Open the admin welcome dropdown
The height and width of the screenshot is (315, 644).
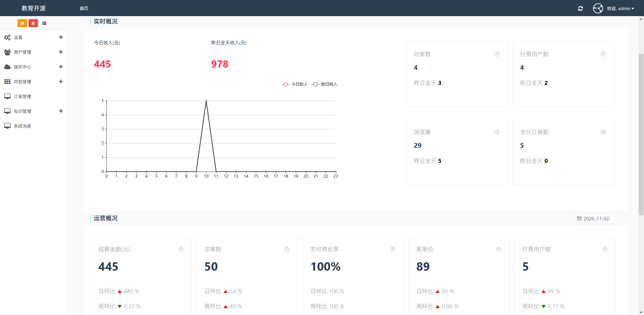pos(620,8)
